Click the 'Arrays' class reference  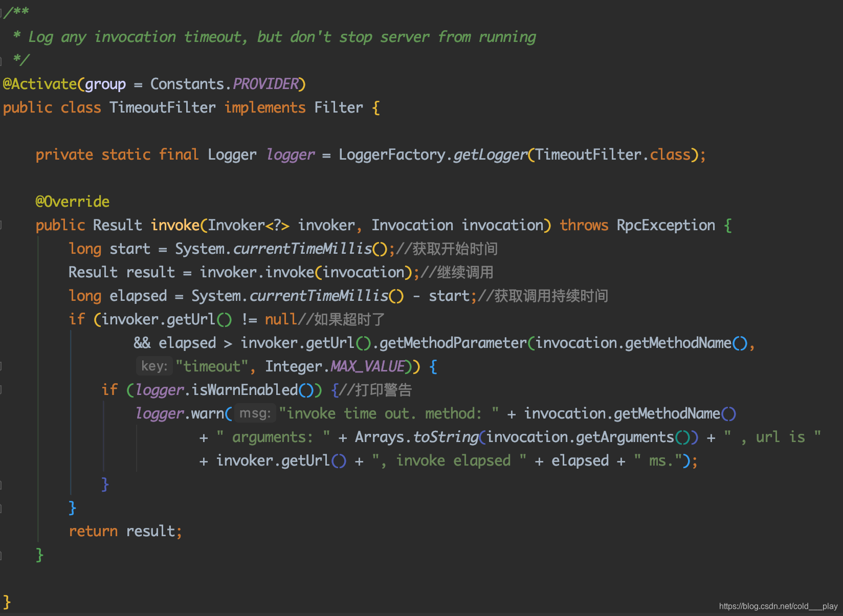click(380, 437)
